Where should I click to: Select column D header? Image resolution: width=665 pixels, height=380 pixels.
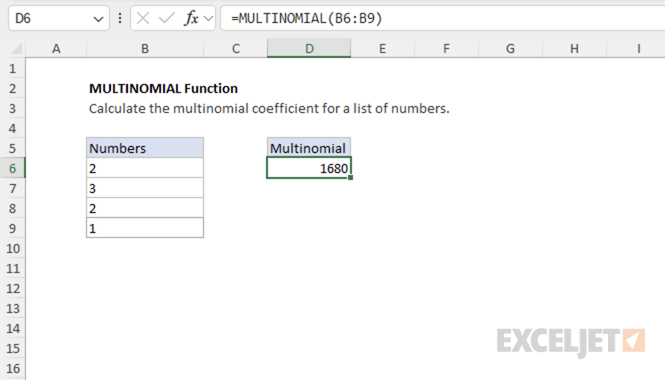[x=309, y=48]
